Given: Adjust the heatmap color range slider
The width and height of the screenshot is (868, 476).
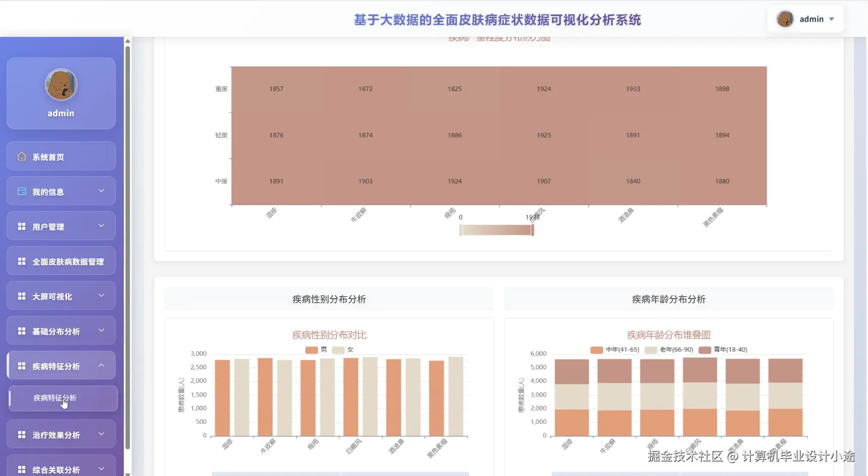Looking at the screenshot, I should [x=496, y=230].
